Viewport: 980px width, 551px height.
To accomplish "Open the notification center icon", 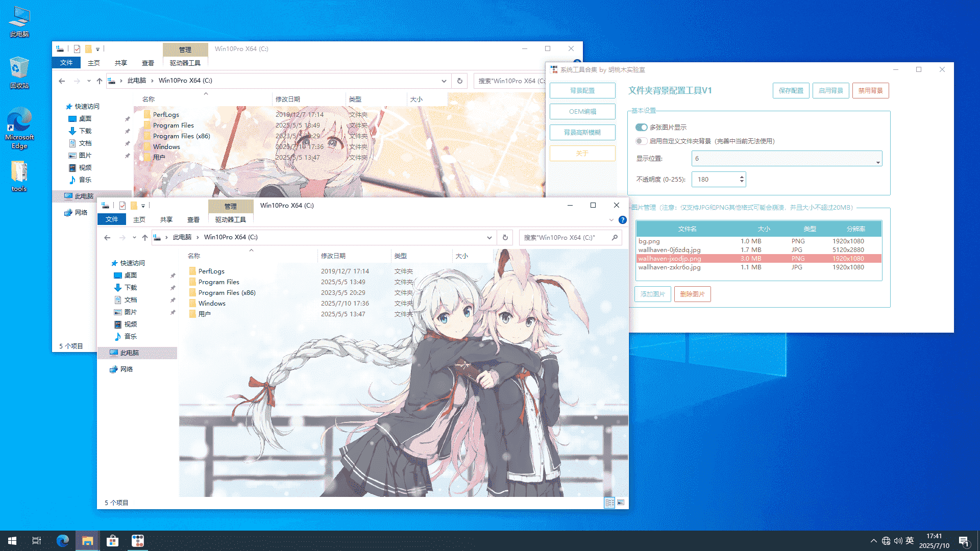I will point(964,541).
